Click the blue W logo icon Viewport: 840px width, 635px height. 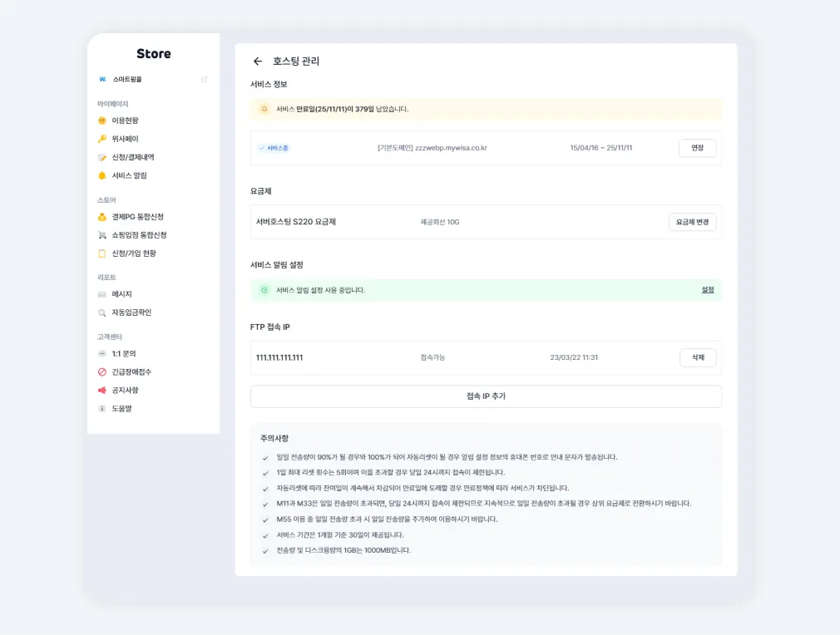tap(102, 79)
